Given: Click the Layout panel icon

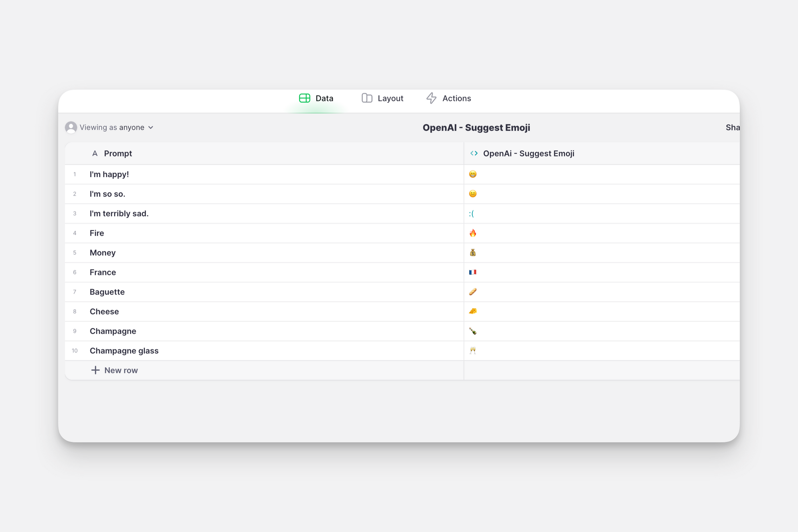Looking at the screenshot, I should [367, 98].
